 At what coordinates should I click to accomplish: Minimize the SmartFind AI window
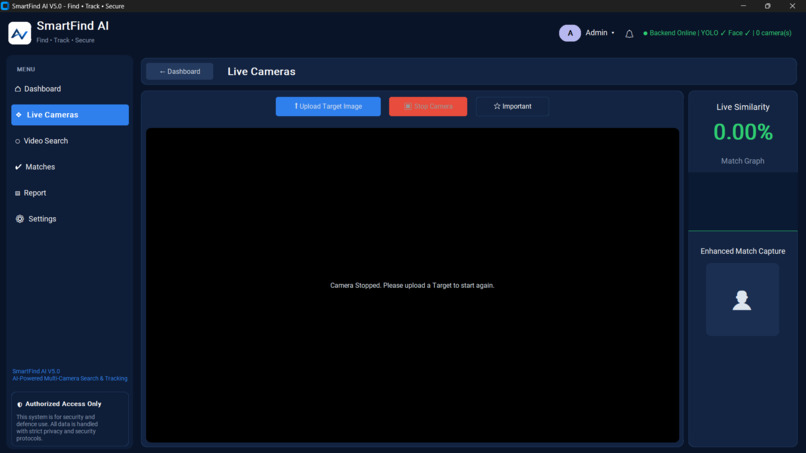743,6
